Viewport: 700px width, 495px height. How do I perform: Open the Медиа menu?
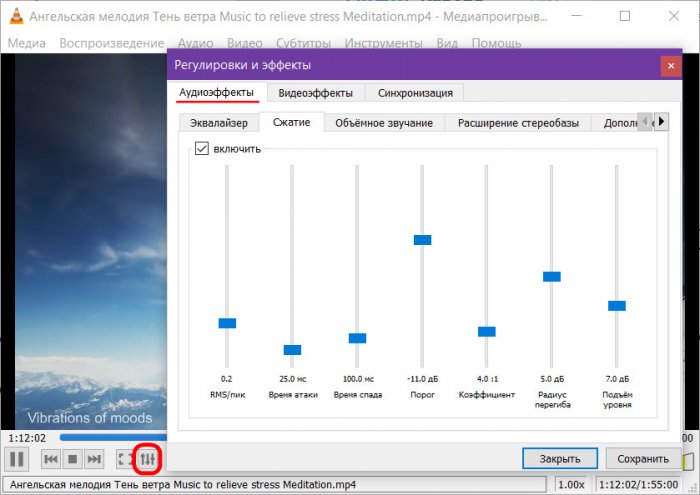(x=27, y=44)
